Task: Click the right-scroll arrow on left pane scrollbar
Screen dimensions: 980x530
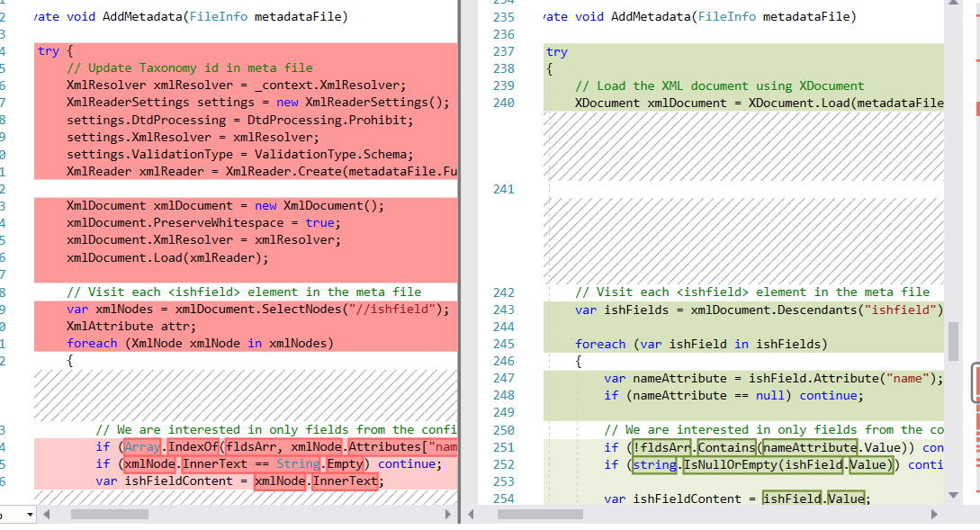Action: pos(450,515)
